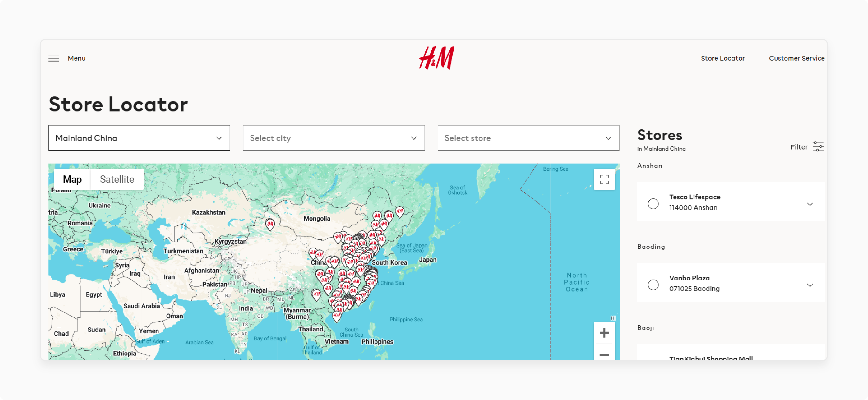Click the '071025 Baoding' address text
The image size is (868, 400).
(694, 289)
